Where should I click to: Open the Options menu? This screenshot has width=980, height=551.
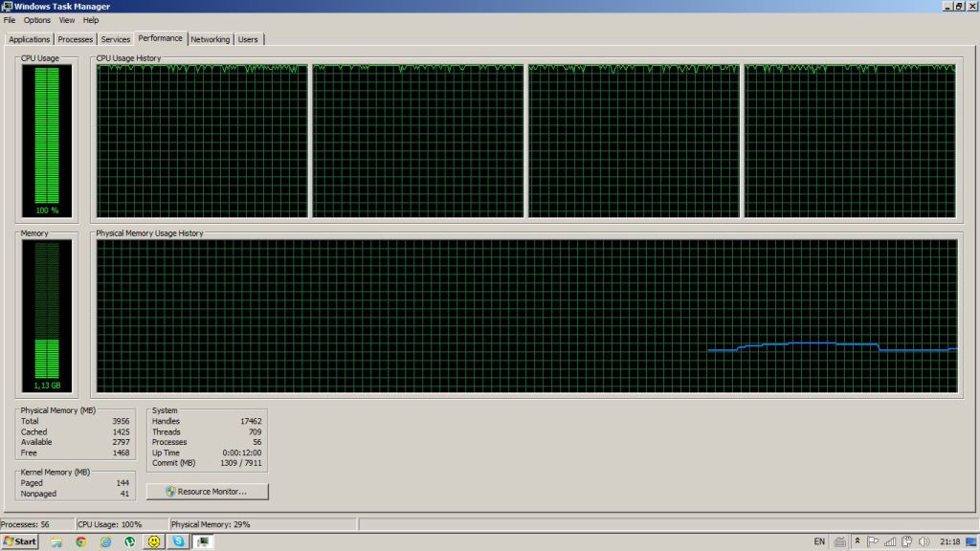pos(37,20)
